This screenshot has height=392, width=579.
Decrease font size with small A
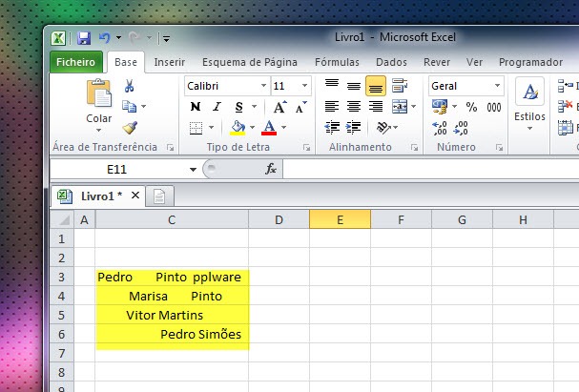pyautogui.click(x=301, y=107)
